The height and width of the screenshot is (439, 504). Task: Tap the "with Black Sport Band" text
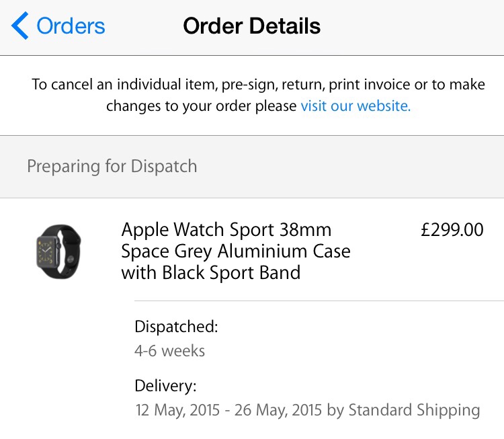(x=210, y=272)
